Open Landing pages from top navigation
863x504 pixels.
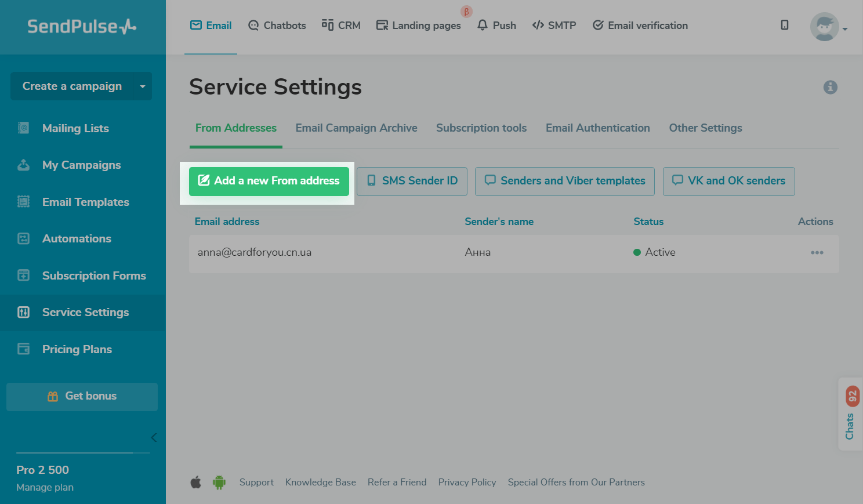[418, 26]
